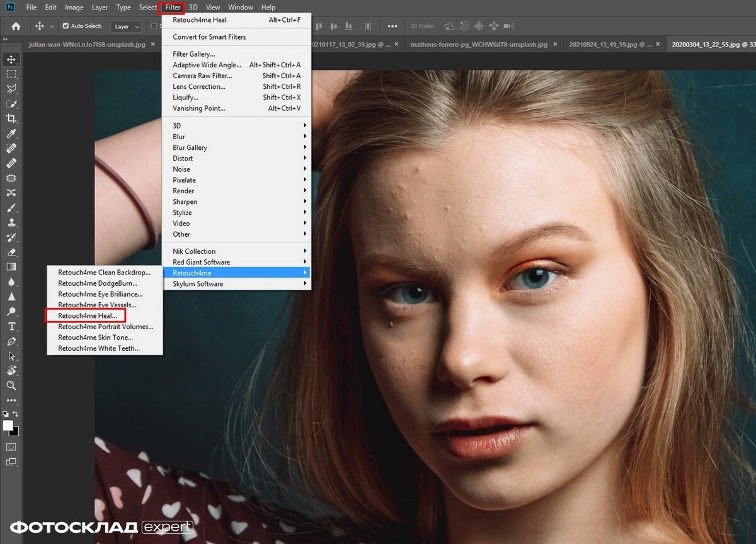756x544 pixels.
Task: Click the Home icon in options bar
Action: pos(16,26)
